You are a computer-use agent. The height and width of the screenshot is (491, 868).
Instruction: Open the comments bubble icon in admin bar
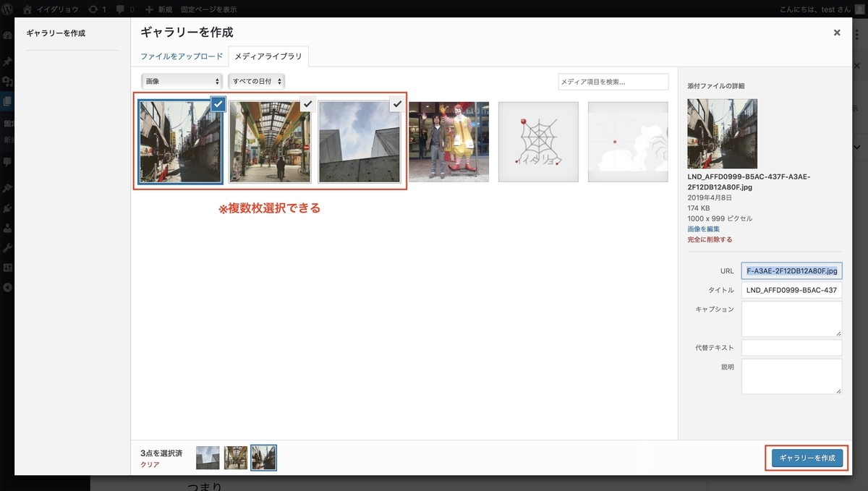click(125, 9)
